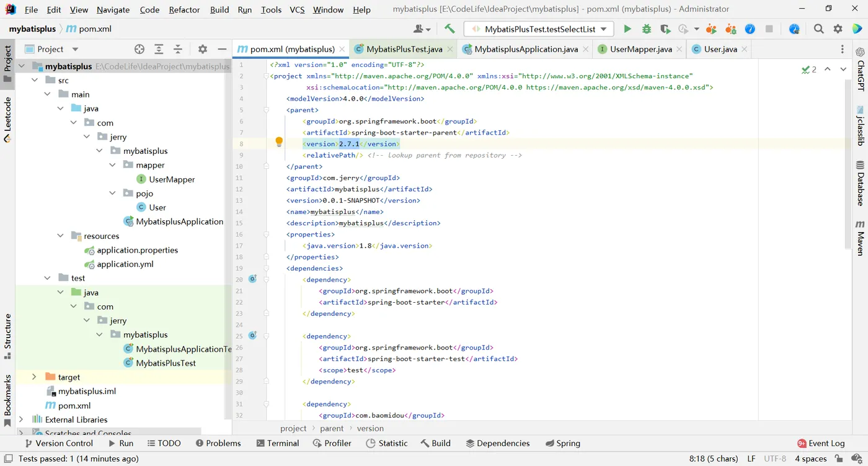Expand the target folder node
Screen dimensions: 868x466
pyautogui.click(x=35, y=377)
